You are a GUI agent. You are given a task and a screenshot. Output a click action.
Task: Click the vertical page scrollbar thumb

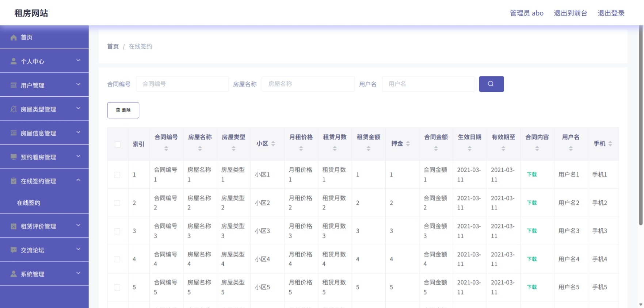(x=640, y=125)
